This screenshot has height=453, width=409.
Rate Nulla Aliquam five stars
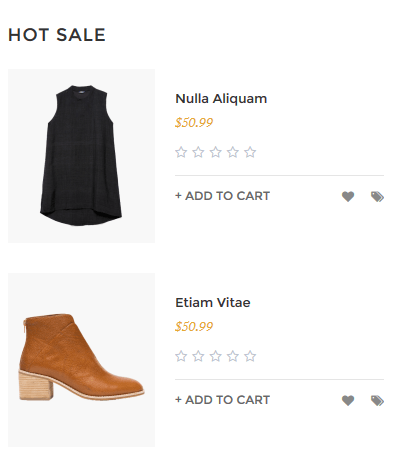[250, 152]
